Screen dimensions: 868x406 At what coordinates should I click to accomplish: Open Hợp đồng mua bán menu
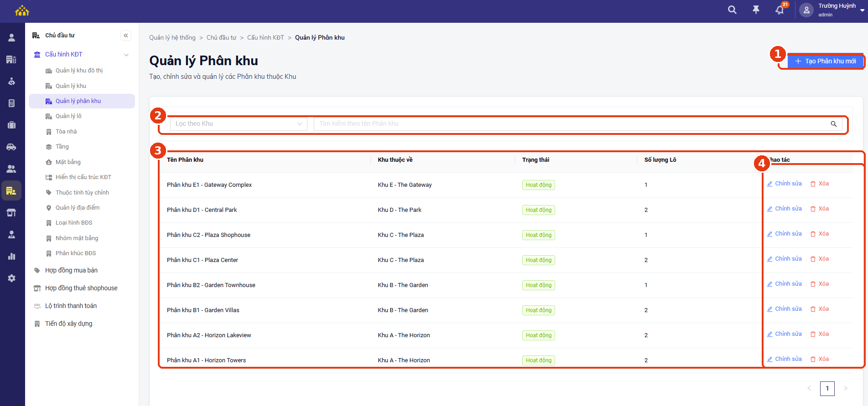pyautogui.click(x=71, y=270)
